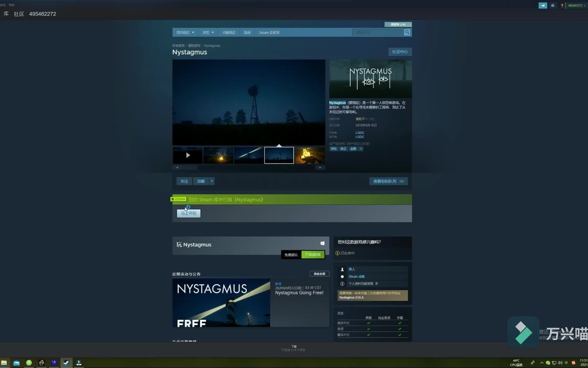Open the 点数商店 points shop tab
588x368 pixels.
point(229,32)
